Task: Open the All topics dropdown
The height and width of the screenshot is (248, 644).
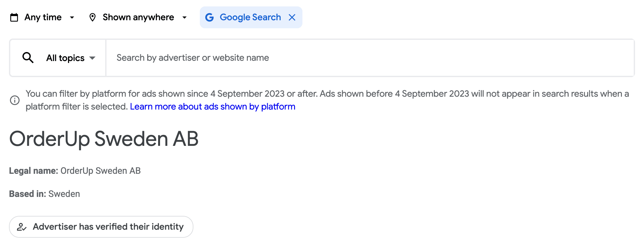Action: [x=65, y=58]
